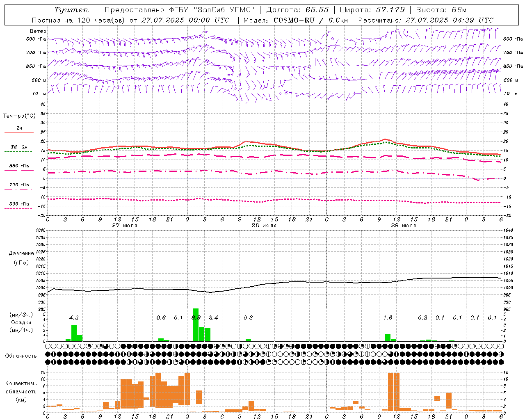Click the 'Давление' pressure panel label
This screenshot has width=525, height=420.
coord(21,253)
